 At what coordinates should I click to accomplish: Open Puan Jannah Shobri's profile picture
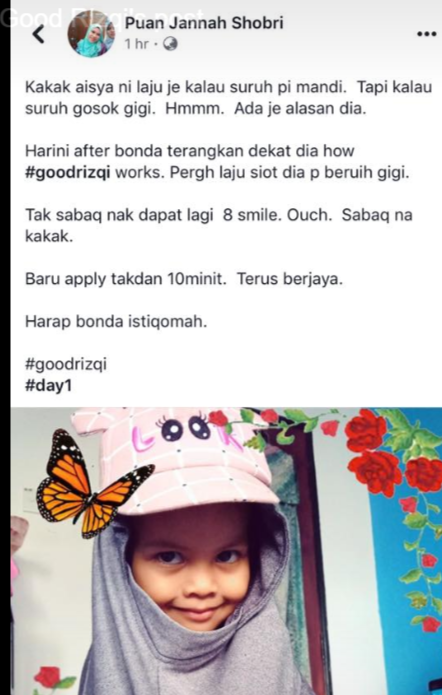(x=91, y=35)
